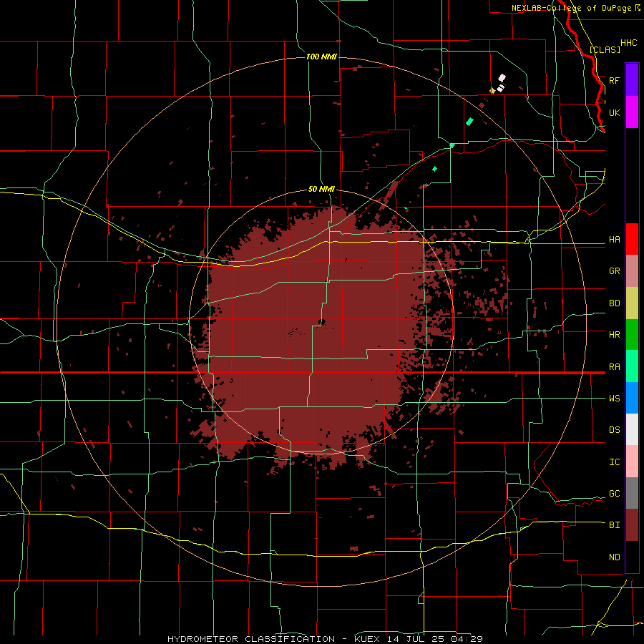Click the DS legend label
The image size is (644, 644).
[x=614, y=430]
